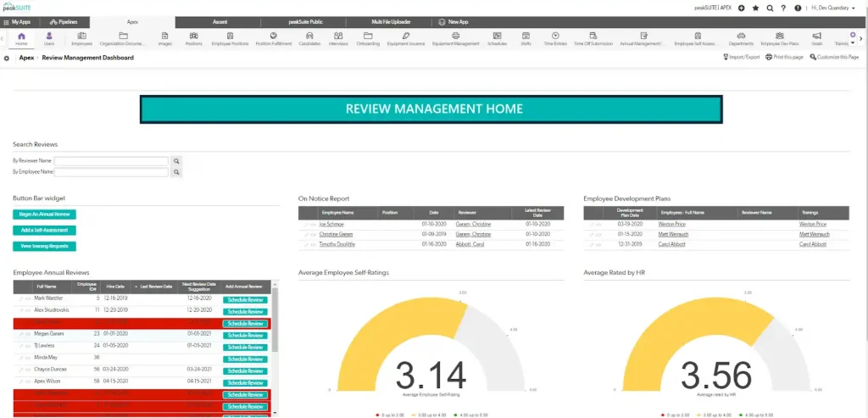Click the Goals megaphone icon
The height and width of the screenshot is (418, 868).
point(817,36)
